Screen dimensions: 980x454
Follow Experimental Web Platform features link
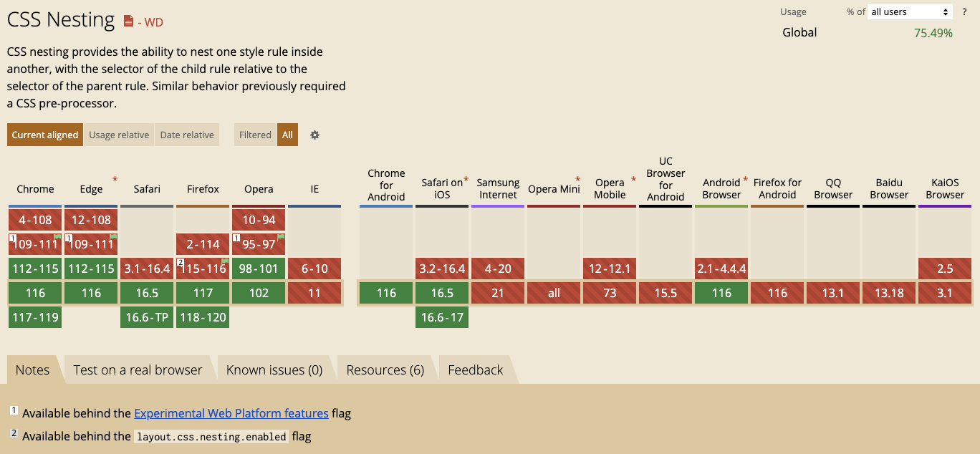pos(231,413)
